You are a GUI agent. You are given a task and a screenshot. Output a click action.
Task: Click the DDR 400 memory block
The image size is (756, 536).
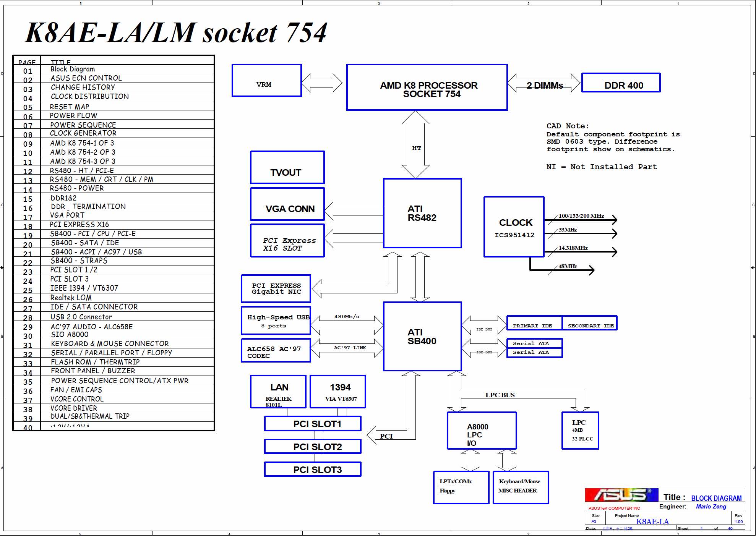pos(621,83)
